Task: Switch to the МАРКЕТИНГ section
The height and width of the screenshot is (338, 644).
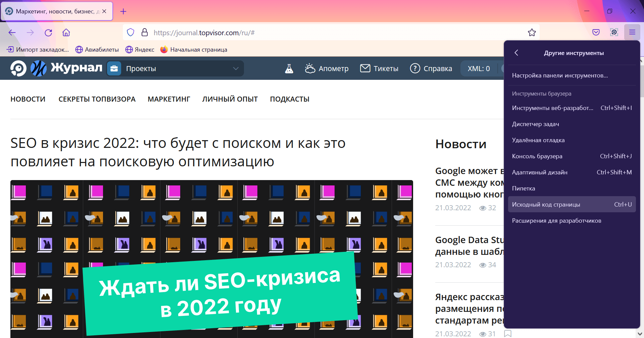Action: tap(169, 99)
